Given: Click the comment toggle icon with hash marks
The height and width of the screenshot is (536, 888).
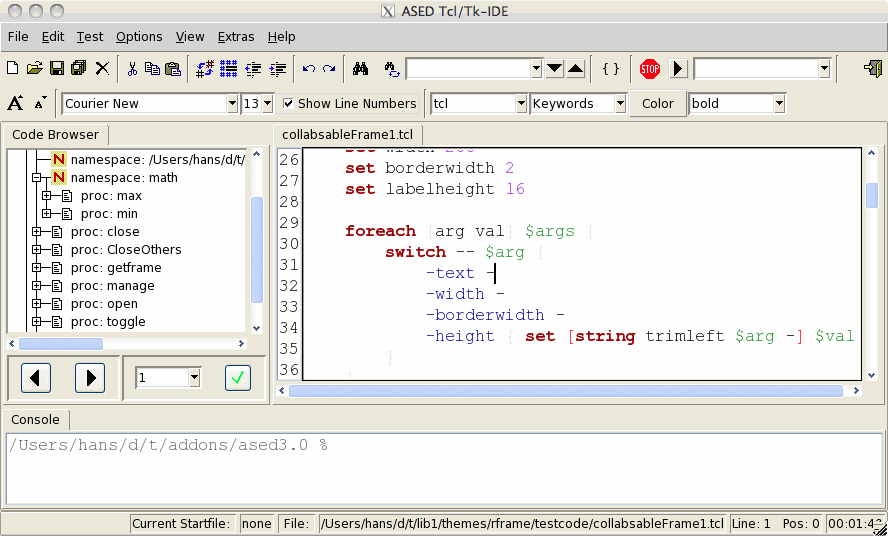Looking at the screenshot, I should pyautogui.click(x=205, y=69).
